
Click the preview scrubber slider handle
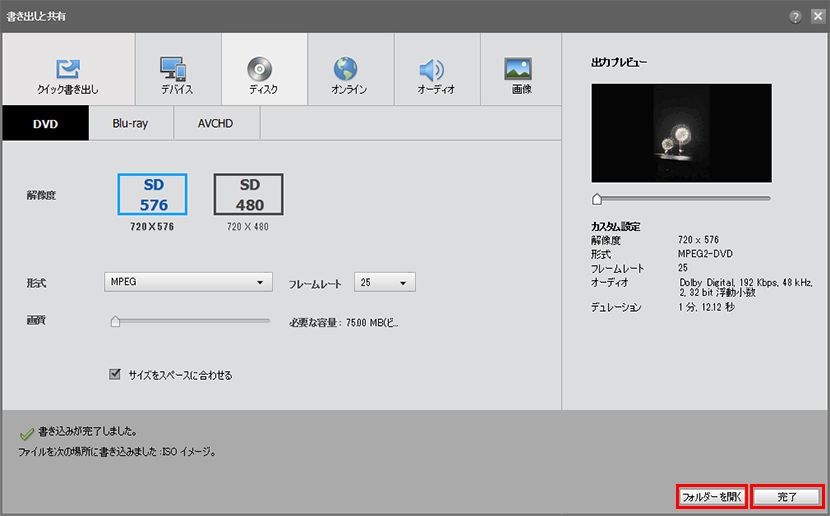tap(597, 199)
